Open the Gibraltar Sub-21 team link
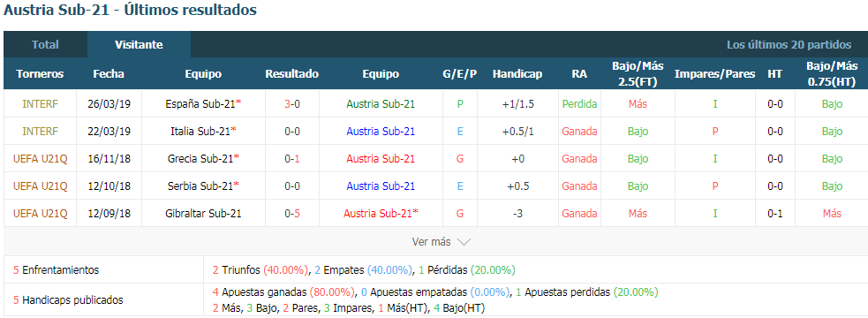 click(203, 214)
